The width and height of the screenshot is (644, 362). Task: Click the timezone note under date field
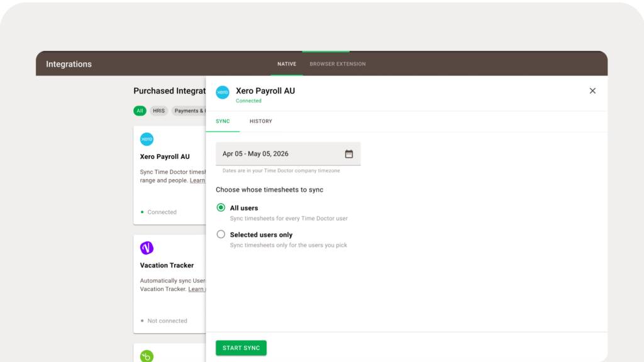[x=281, y=171]
